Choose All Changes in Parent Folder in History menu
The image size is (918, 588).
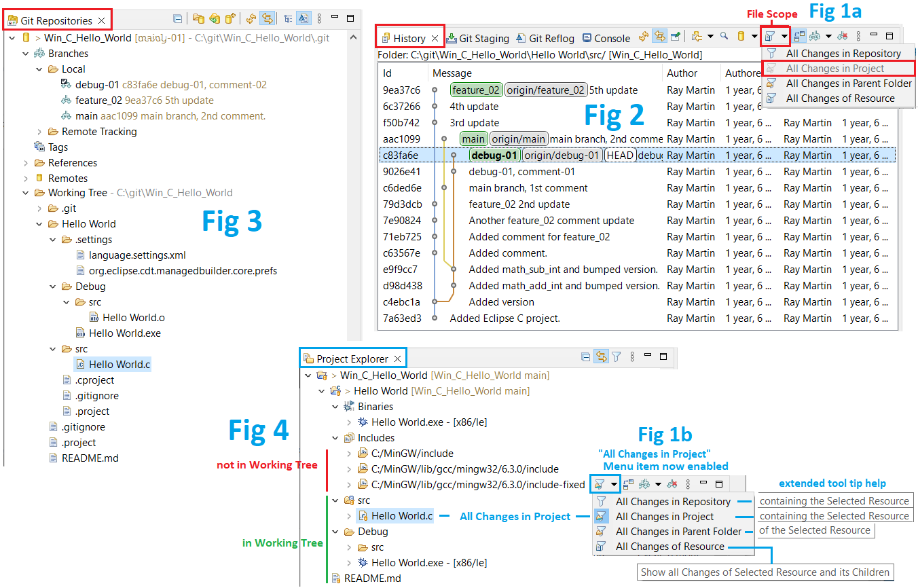pos(839,84)
